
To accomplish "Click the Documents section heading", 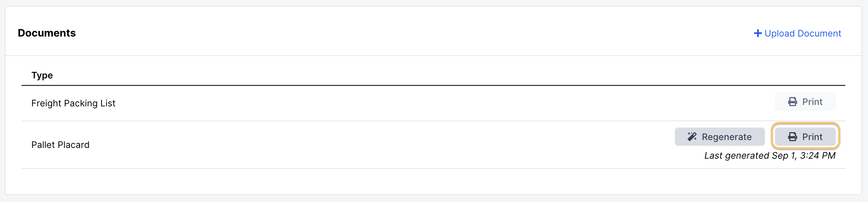I will click(47, 33).
